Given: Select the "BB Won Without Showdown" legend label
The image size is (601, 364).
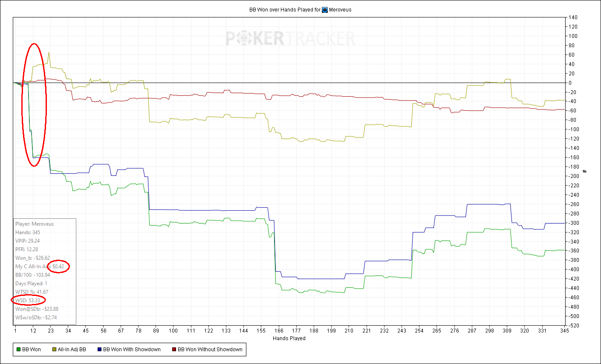Looking at the screenshot, I should tap(210, 350).
